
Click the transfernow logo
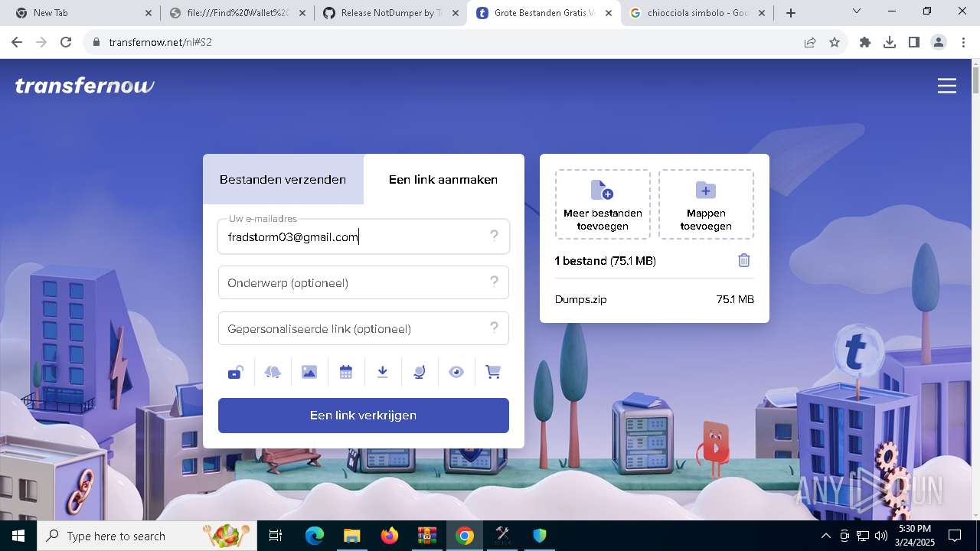click(85, 86)
